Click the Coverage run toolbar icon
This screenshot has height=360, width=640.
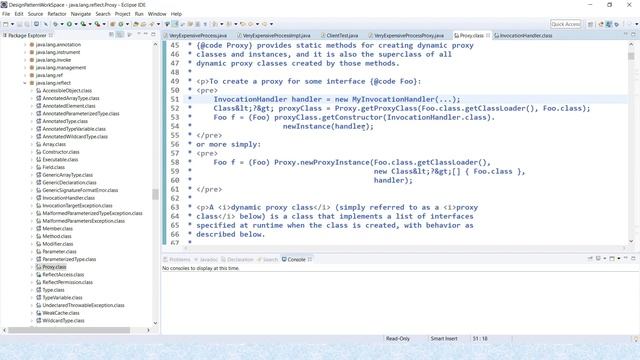83,24
